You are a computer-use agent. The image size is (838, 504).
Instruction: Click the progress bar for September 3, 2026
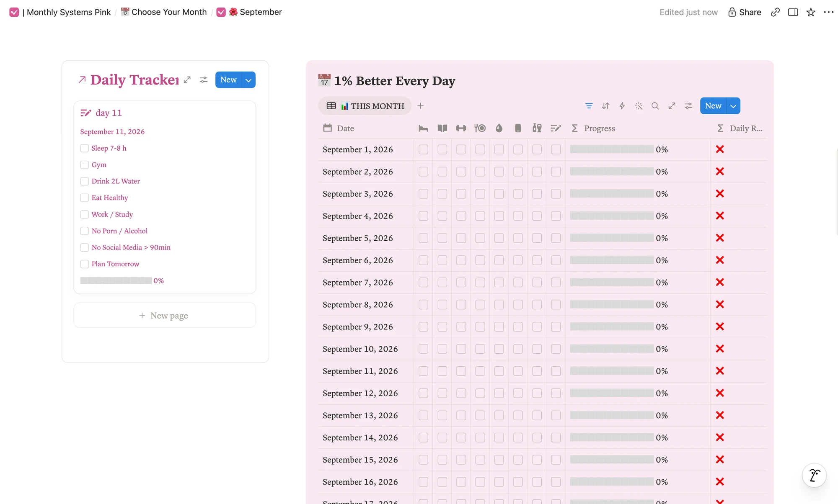(x=612, y=193)
